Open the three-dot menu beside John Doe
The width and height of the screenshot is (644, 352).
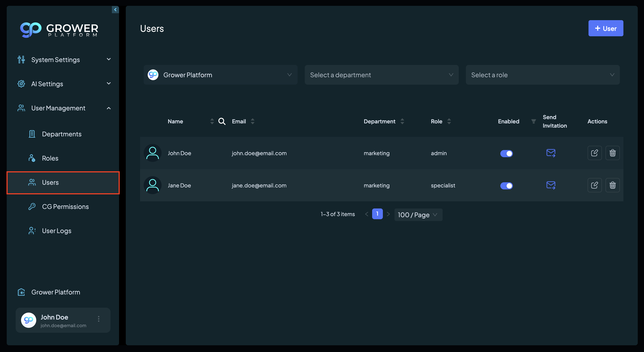pos(99,319)
